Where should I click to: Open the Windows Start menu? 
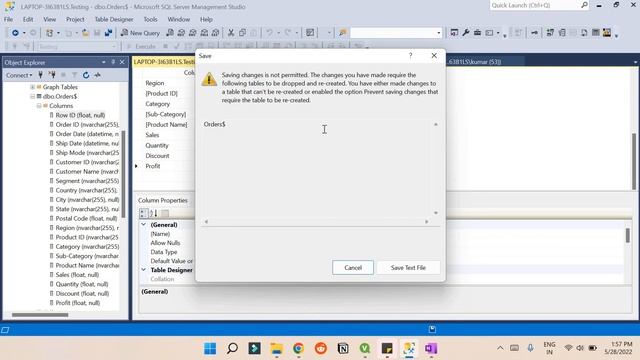pos(210,349)
